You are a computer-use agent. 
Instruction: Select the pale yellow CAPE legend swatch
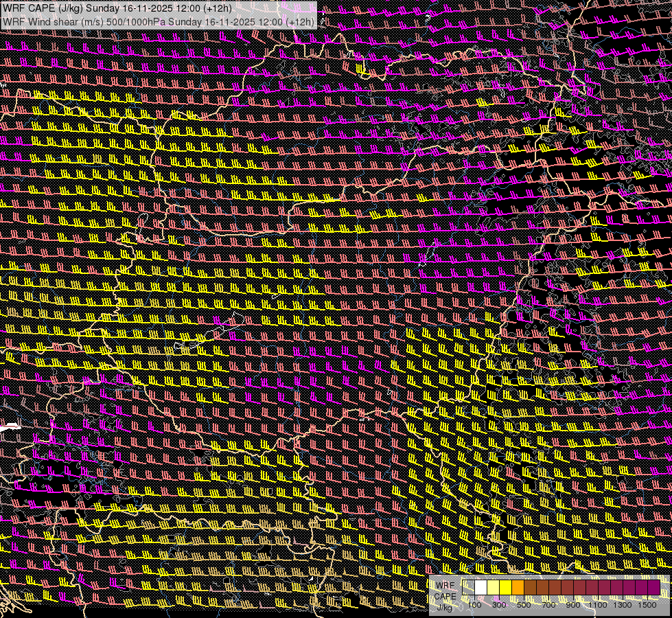click(494, 588)
